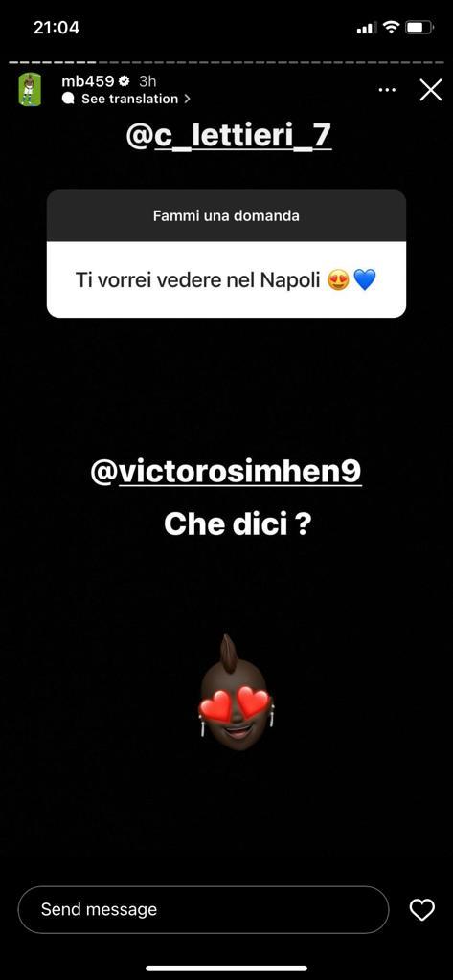This screenshot has width=453, height=980.
Task: Tap the Fammi una domanda sticker header
Action: 226,215
